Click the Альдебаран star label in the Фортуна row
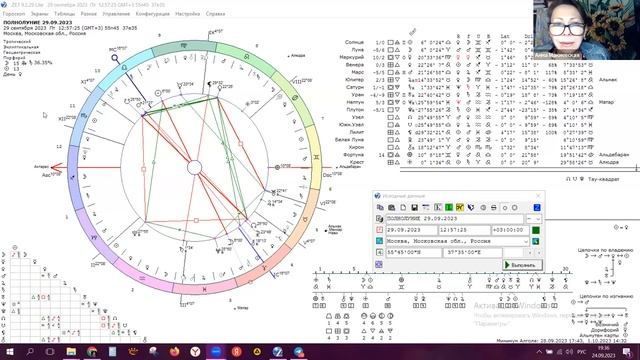The image size is (640, 360). [x=614, y=155]
